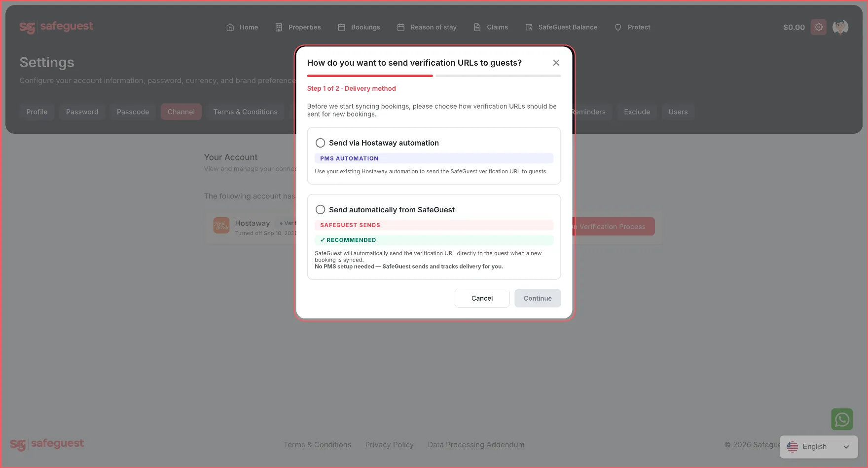Click the Your Account heading

(x=231, y=157)
